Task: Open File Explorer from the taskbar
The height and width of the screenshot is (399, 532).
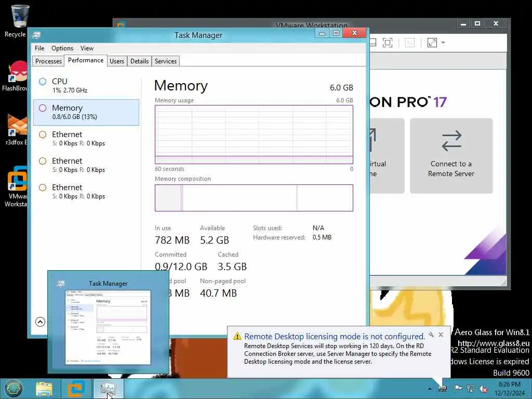Action: [x=44, y=389]
